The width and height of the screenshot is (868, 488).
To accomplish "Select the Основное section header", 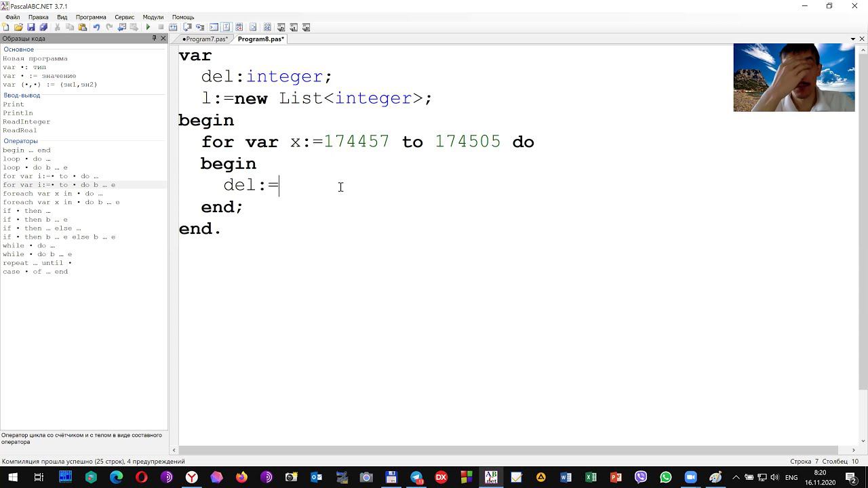I will (x=18, y=49).
